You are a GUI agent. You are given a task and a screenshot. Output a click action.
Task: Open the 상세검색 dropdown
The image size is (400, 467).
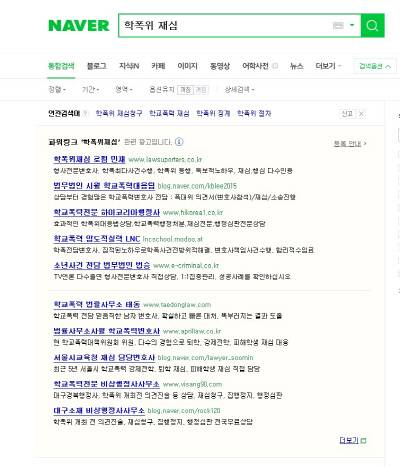tap(239, 89)
